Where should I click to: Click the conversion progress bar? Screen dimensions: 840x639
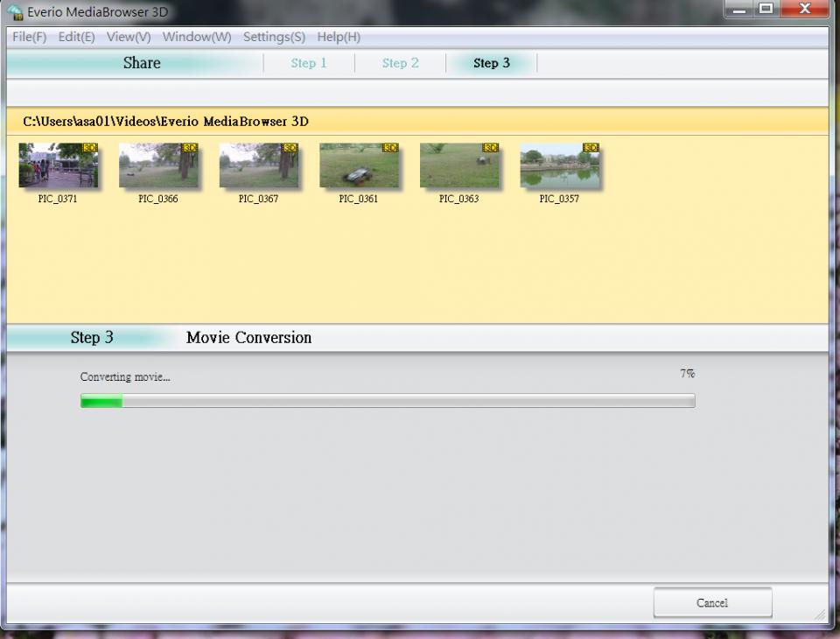click(x=388, y=400)
